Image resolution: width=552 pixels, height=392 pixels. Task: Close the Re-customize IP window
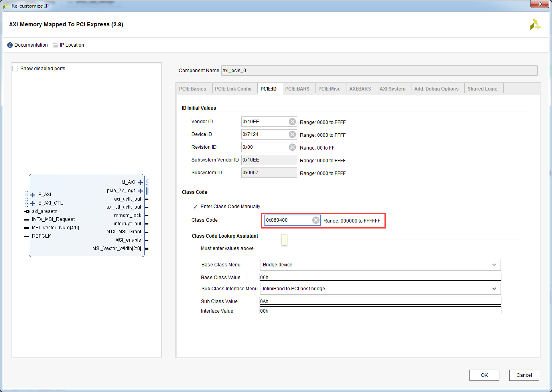tap(540, 4)
